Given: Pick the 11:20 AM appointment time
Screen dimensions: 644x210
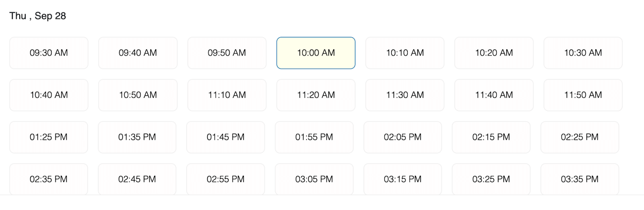Looking at the screenshot, I should (x=316, y=95).
